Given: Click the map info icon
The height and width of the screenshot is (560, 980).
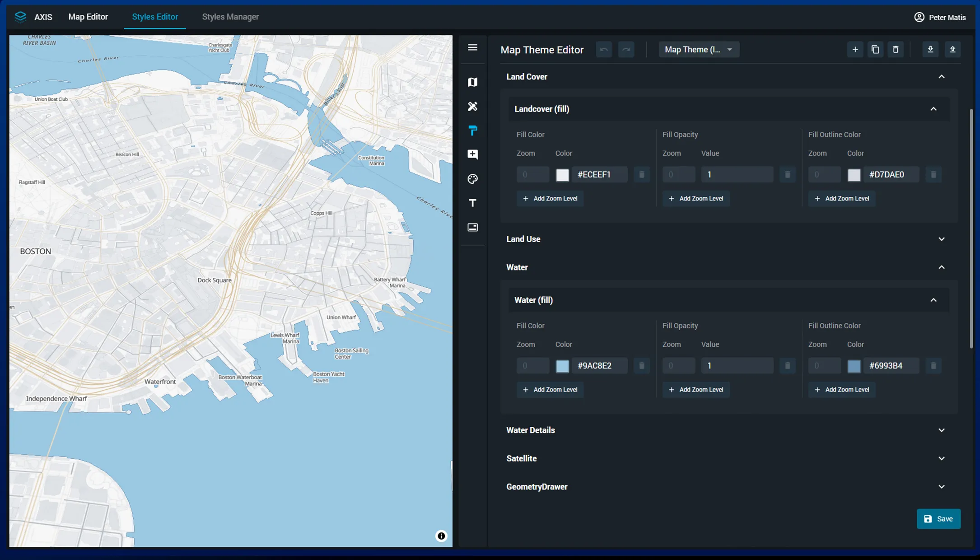Looking at the screenshot, I should pos(441,536).
